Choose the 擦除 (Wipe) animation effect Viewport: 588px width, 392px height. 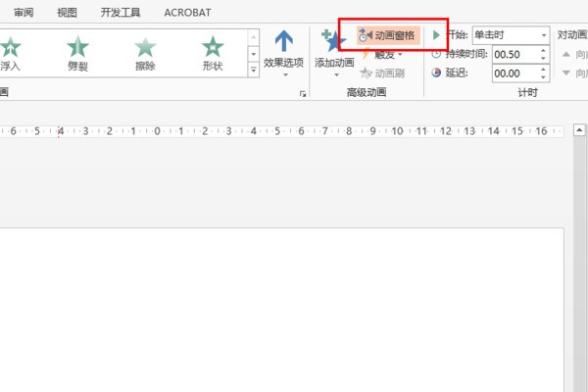coord(145,53)
